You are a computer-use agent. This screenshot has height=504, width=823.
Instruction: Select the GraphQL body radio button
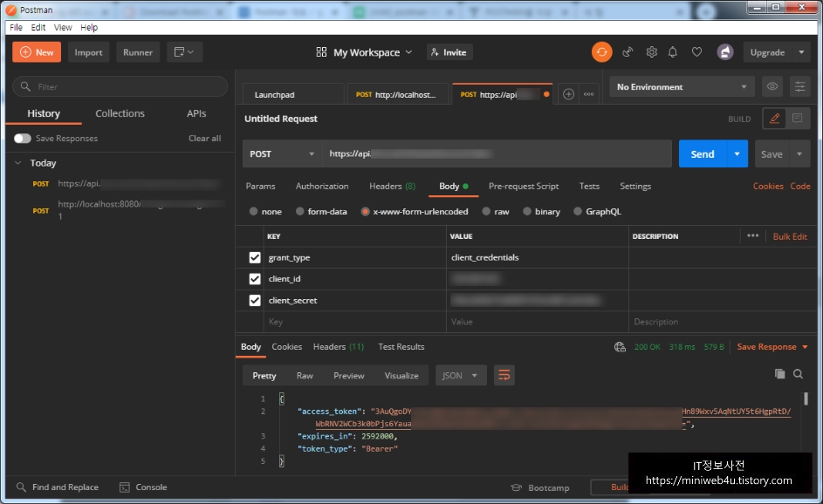click(x=578, y=211)
